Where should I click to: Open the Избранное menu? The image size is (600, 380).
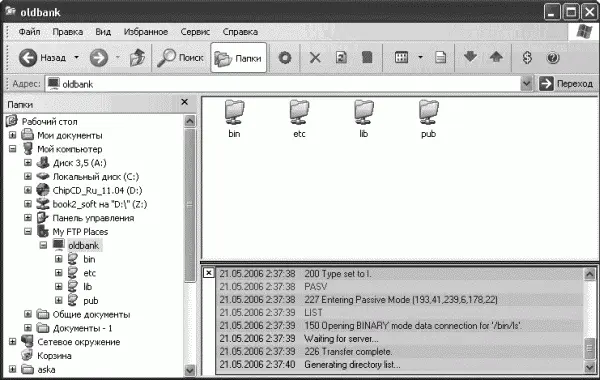pyautogui.click(x=146, y=32)
